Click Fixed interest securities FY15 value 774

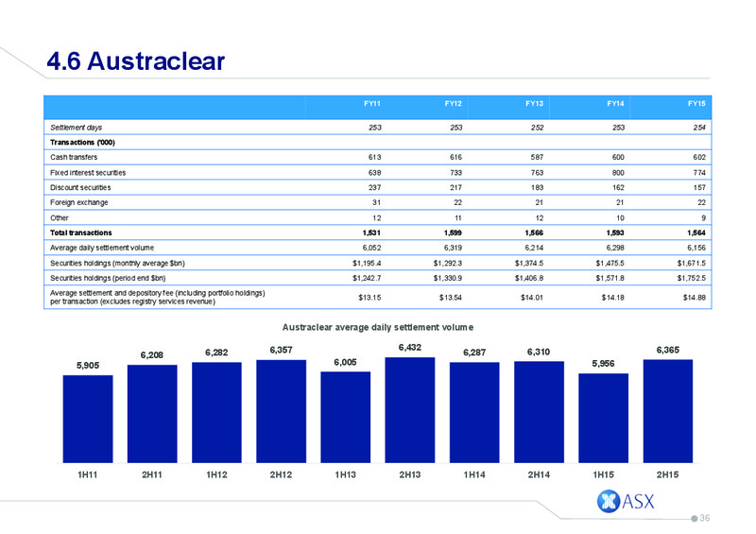(x=699, y=173)
